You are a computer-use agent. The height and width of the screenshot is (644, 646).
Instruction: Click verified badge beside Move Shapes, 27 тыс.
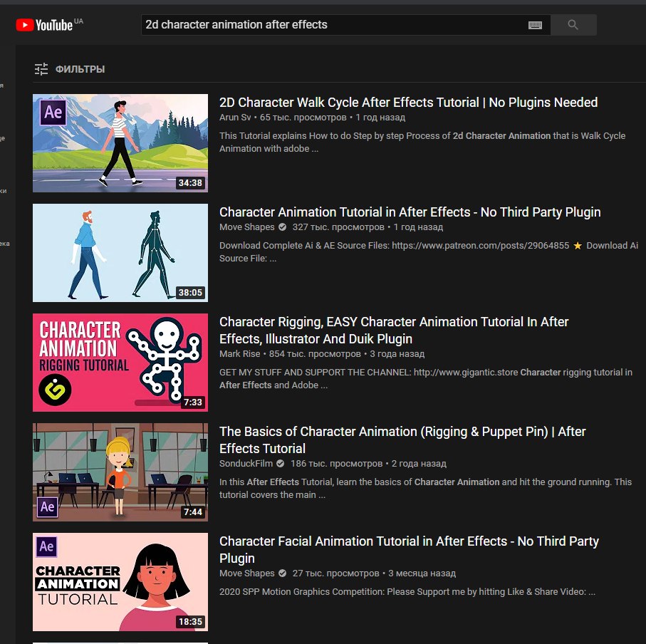pyautogui.click(x=282, y=573)
